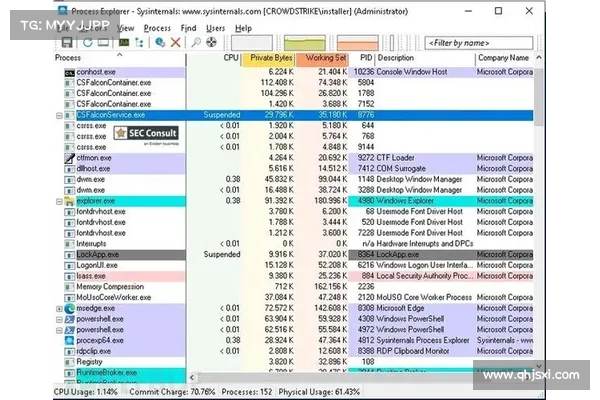Click 'Physical Usage: 61.43%' in status bar

tap(319, 392)
